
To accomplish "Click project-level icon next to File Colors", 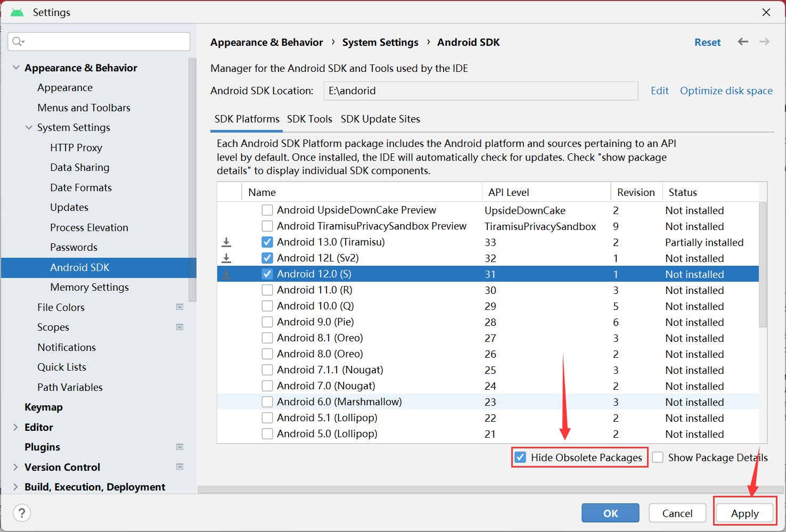I will tap(180, 307).
